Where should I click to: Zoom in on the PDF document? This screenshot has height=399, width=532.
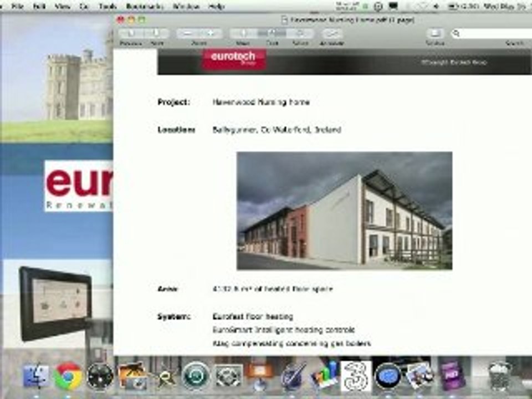click(211, 33)
